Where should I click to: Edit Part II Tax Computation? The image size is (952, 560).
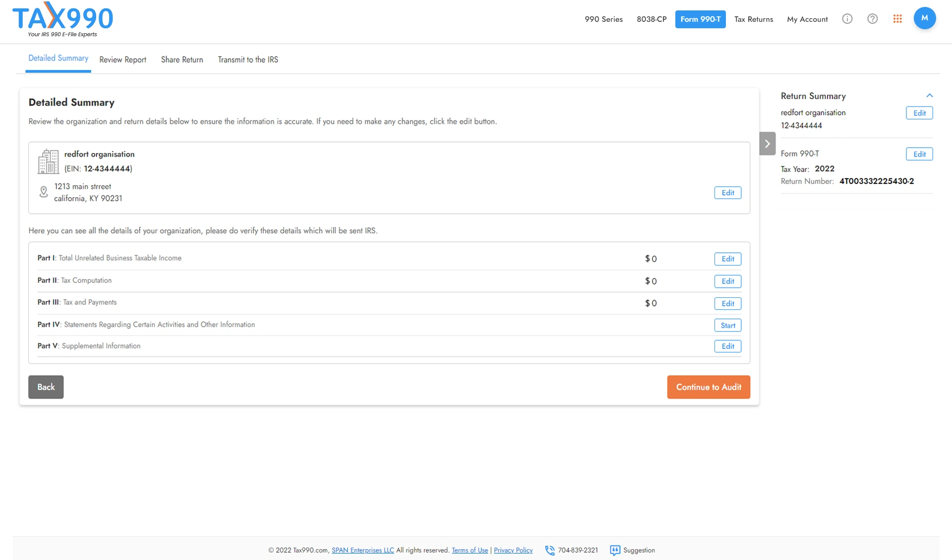coord(727,281)
